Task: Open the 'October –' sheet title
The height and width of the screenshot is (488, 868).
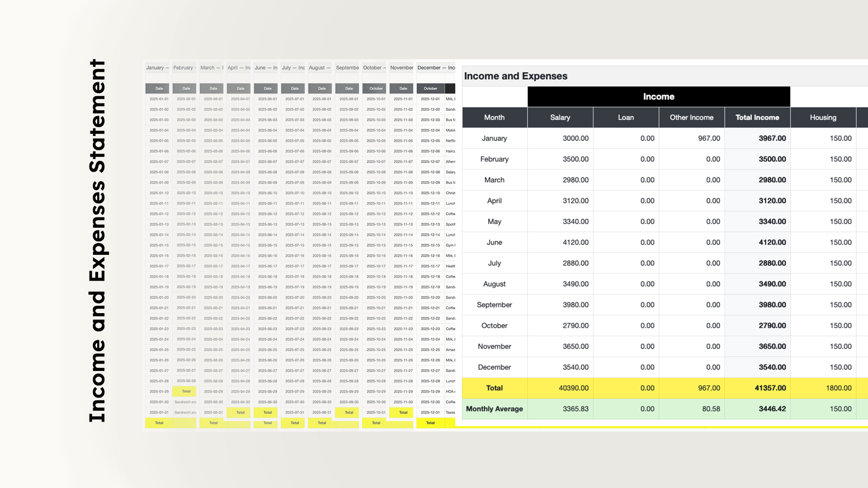Action: coord(374,68)
